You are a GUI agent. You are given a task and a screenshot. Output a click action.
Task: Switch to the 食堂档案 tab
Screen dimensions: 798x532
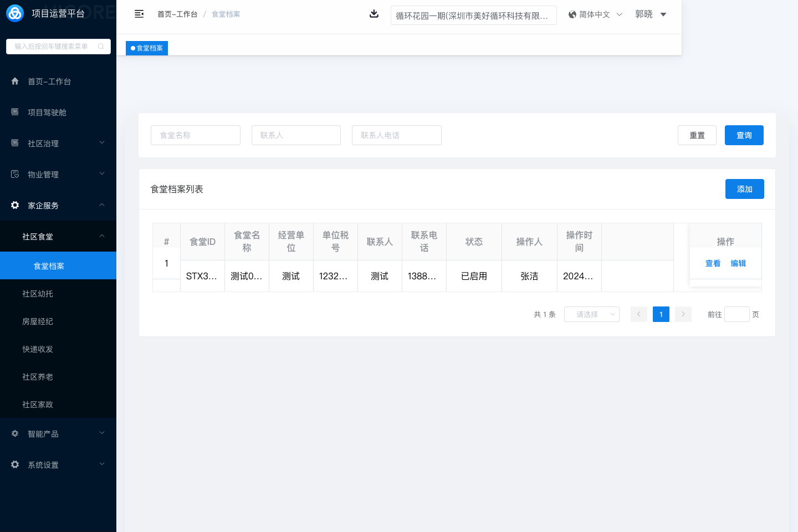(x=147, y=48)
